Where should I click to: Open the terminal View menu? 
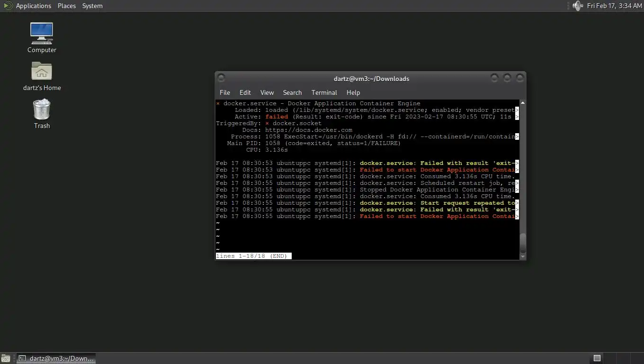point(267,92)
